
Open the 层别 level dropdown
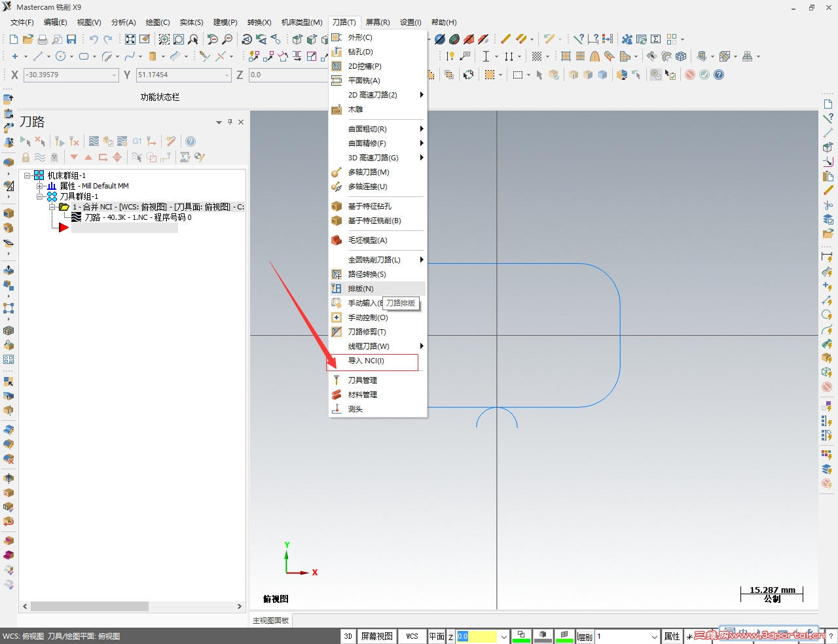(655, 637)
